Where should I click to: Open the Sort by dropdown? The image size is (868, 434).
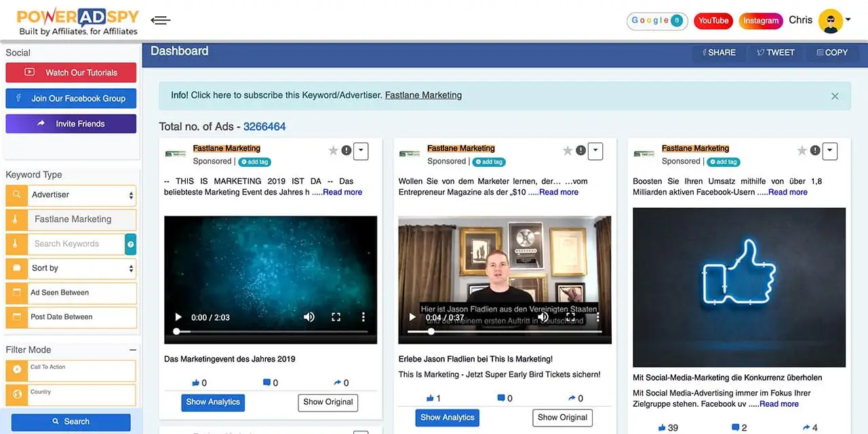pyautogui.click(x=81, y=269)
